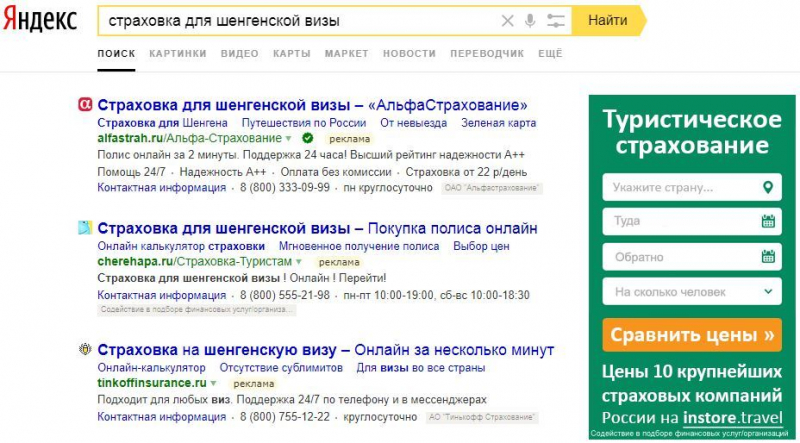
Task: Open the tinkoffinsurance.ru green URL
Action: (152, 383)
